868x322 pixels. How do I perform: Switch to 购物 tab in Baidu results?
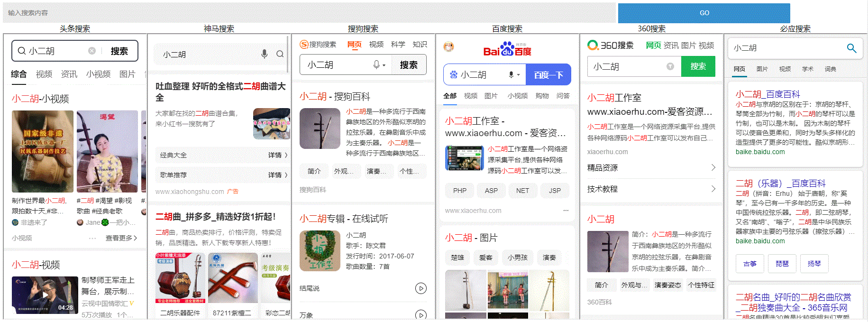[542, 96]
